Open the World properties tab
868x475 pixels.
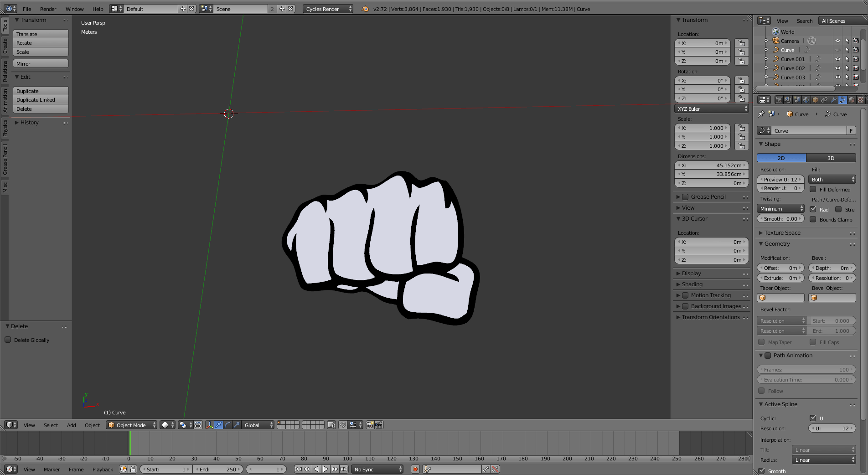pyautogui.click(x=806, y=100)
